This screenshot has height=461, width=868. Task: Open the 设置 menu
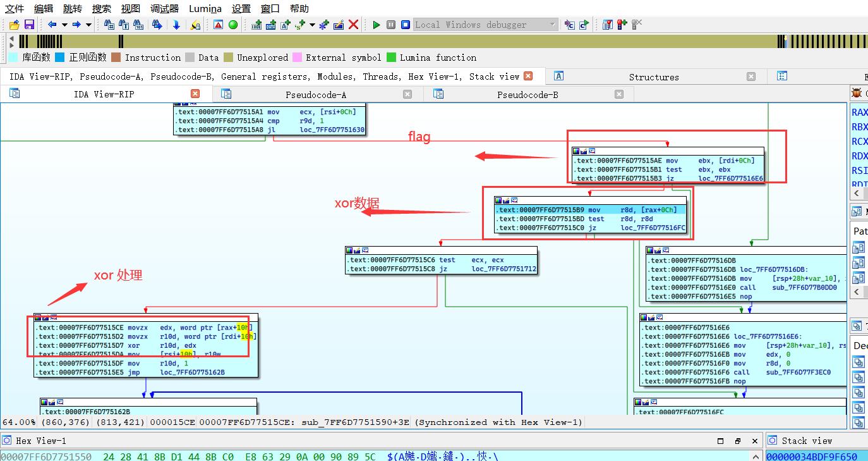pyautogui.click(x=241, y=8)
